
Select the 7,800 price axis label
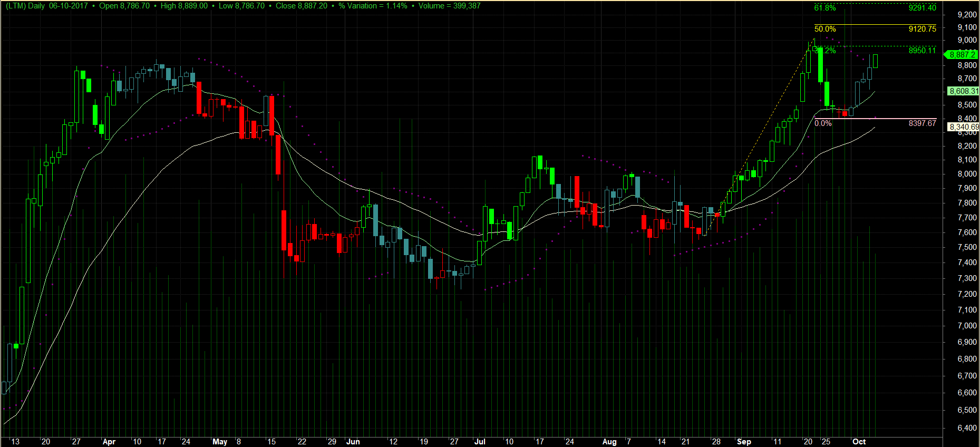[967, 203]
